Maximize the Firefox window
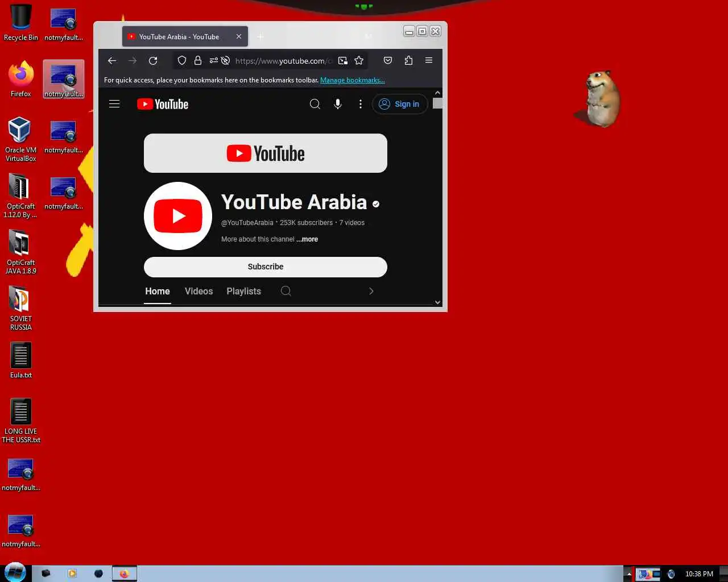This screenshot has height=582, width=728. [x=422, y=31]
